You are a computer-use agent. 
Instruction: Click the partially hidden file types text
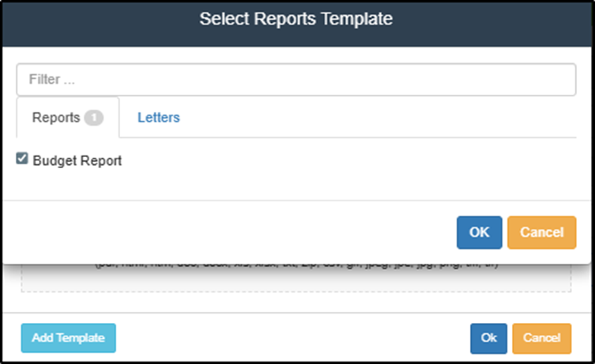coord(296,265)
